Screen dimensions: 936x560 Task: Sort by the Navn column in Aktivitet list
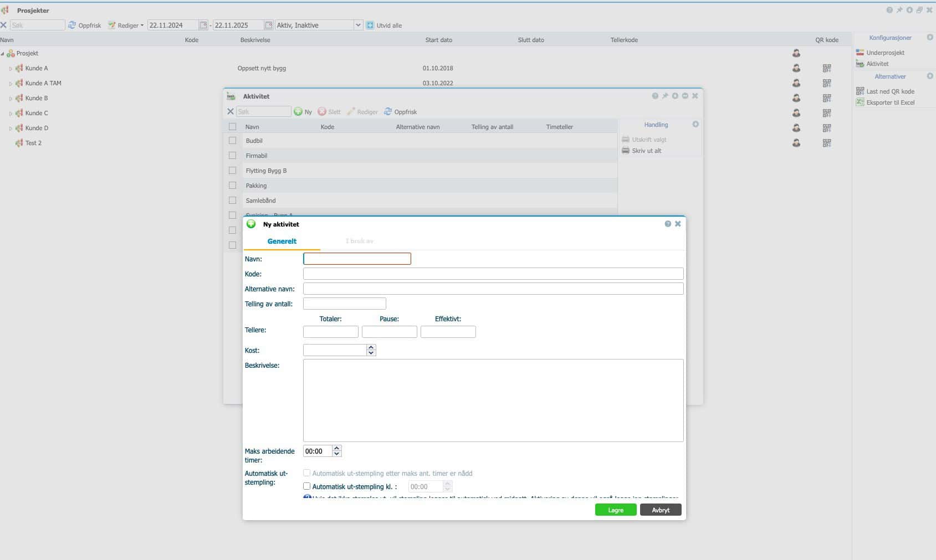[x=252, y=127]
